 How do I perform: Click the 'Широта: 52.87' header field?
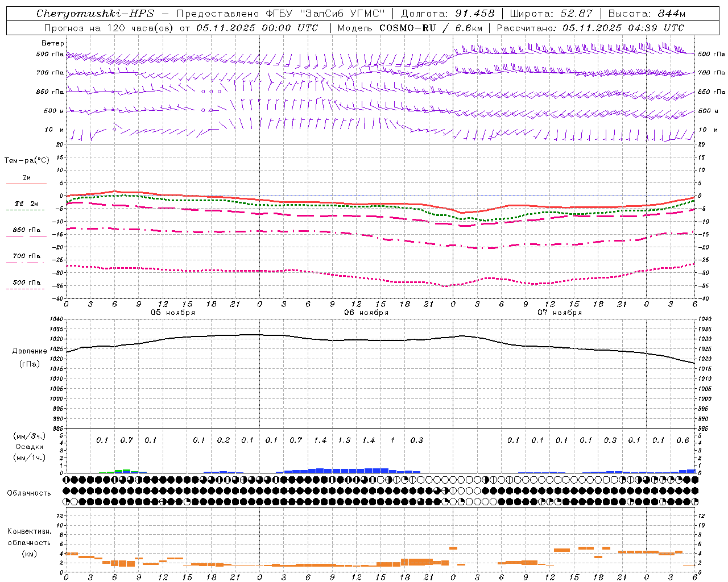[551, 14]
